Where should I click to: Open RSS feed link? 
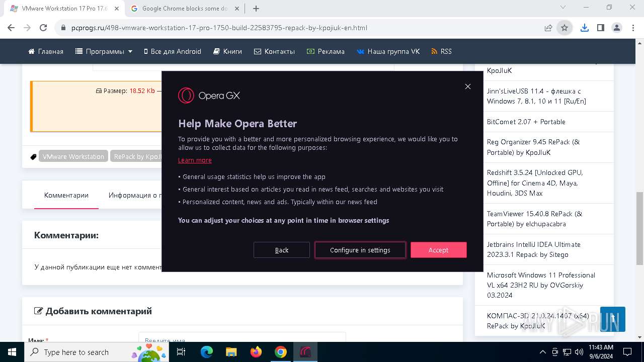441,51
